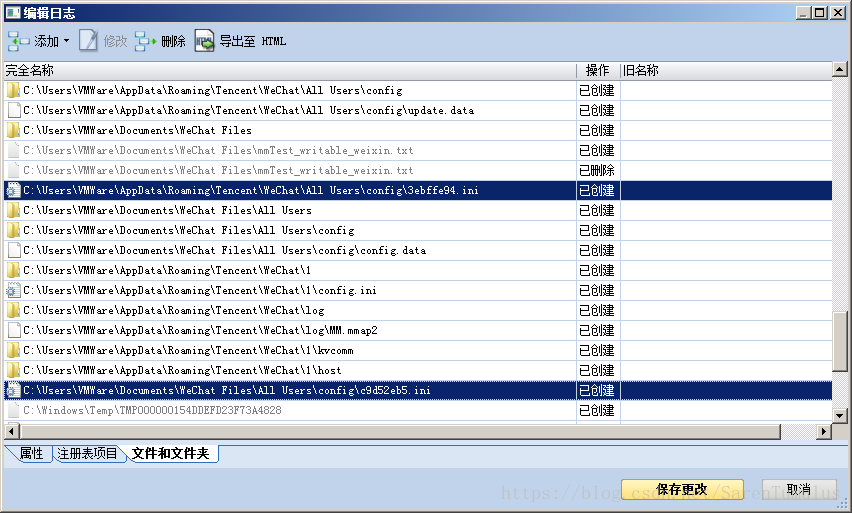Screen dimensions: 852x513
Task: Switch to the 注册表项目 tab
Action: (x=87, y=453)
